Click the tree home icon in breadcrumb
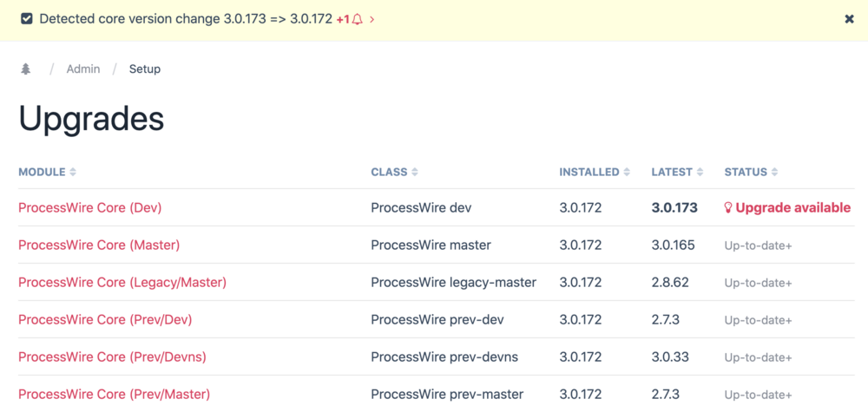 click(26, 69)
